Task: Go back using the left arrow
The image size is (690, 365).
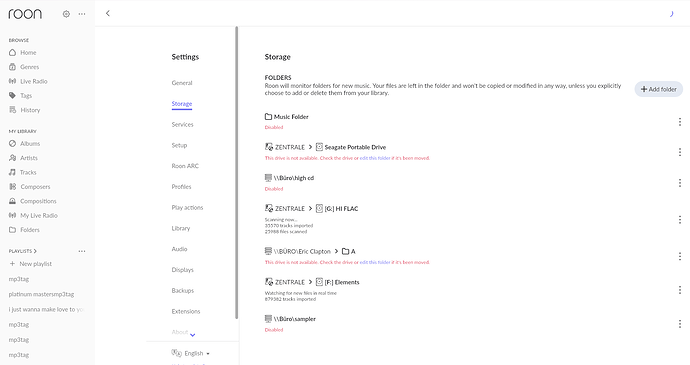Action: (108, 13)
